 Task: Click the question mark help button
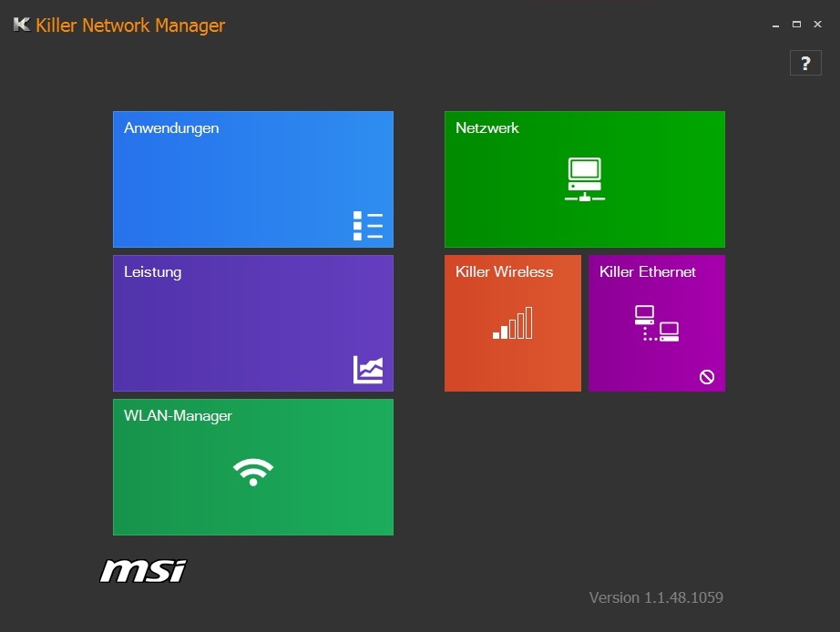tap(804, 63)
